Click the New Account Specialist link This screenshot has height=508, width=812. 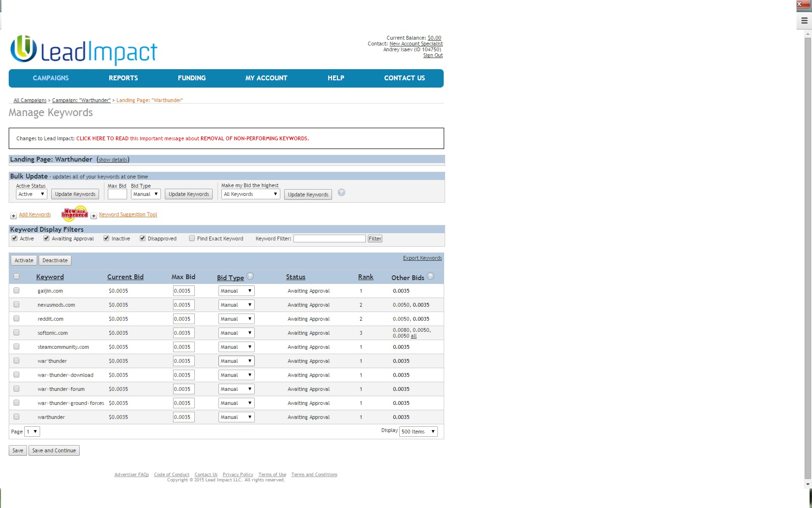tap(416, 44)
